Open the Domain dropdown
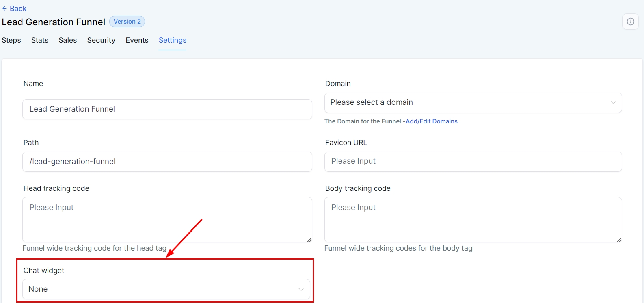This screenshot has width=644, height=303. (x=467, y=103)
